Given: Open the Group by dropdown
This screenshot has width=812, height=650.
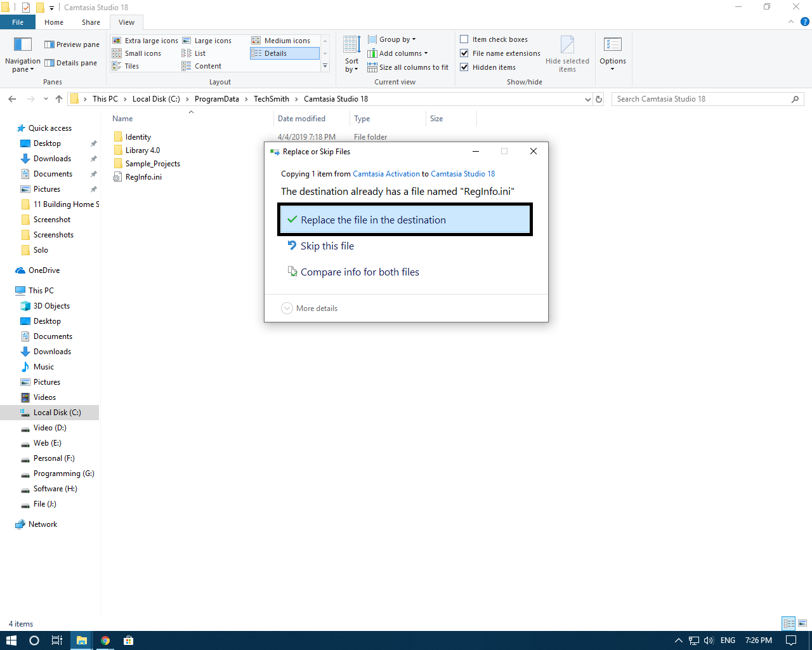Looking at the screenshot, I should click(x=392, y=39).
